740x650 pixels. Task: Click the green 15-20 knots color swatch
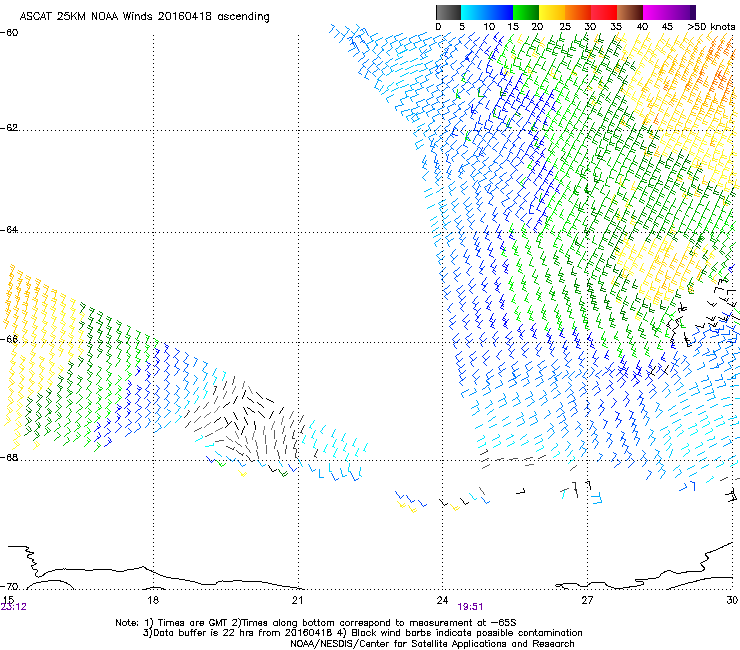526,12
